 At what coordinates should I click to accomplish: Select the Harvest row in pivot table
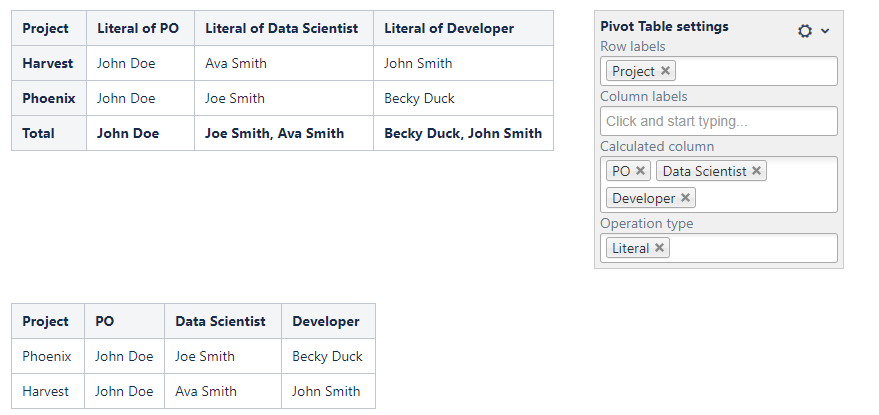point(48,63)
